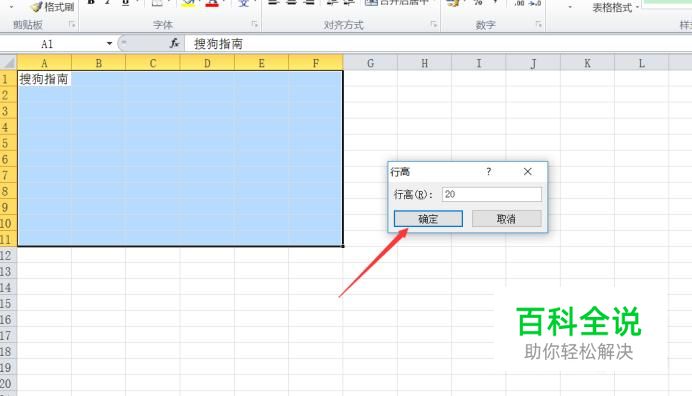
Task: Confirm row height with 确定 button
Action: point(428,219)
